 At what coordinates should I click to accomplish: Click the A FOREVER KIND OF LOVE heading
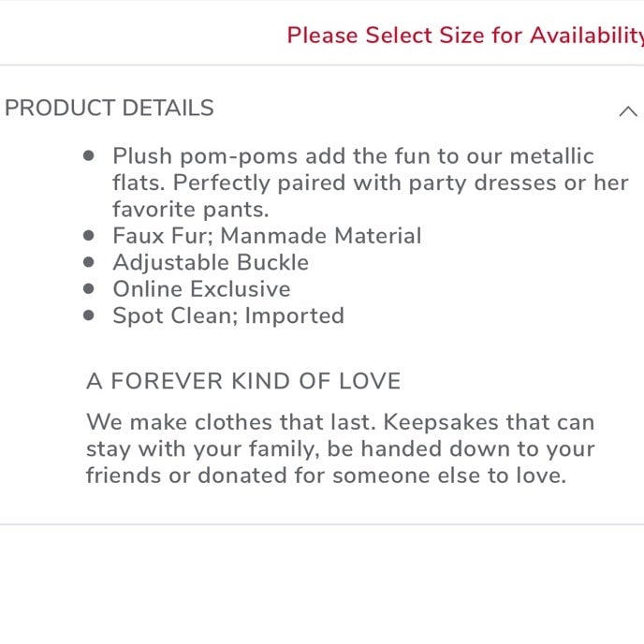243,381
